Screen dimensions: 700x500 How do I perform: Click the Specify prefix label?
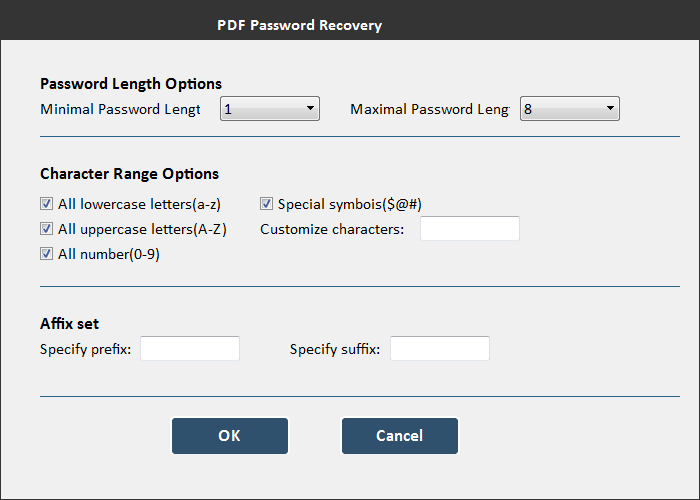(85, 349)
